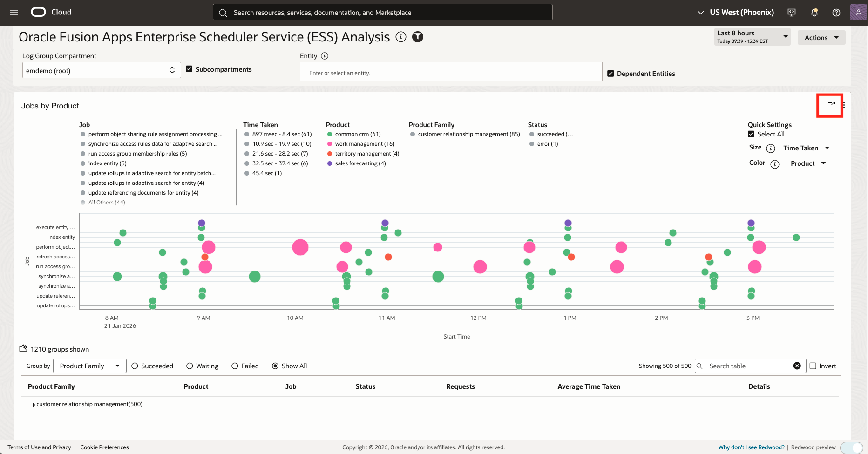Toggle Select All under Quick Settings
Screen dimensions: 868x454
pyautogui.click(x=751, y=134)
